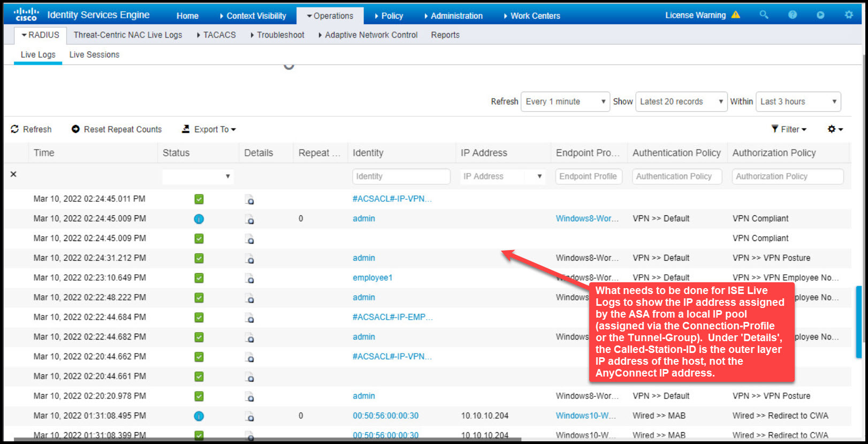This screenshot has width=868, height=444.
Task: Open the Show records dropdown
Action: tap(681, 101)
